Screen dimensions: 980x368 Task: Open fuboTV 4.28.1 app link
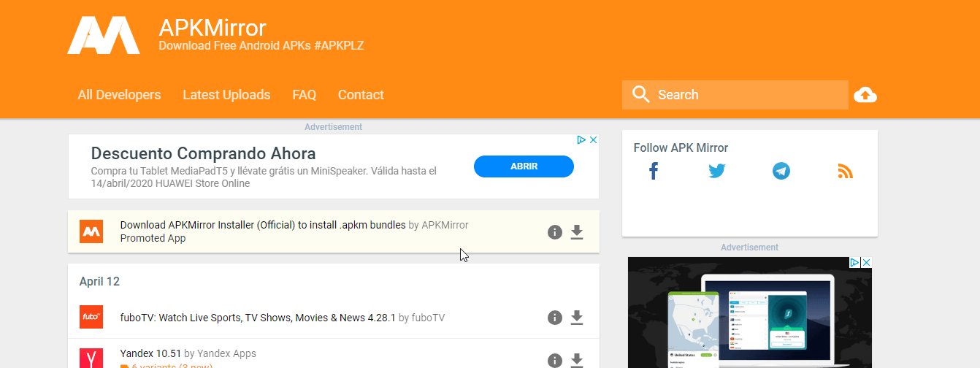[x=258, y=318]
